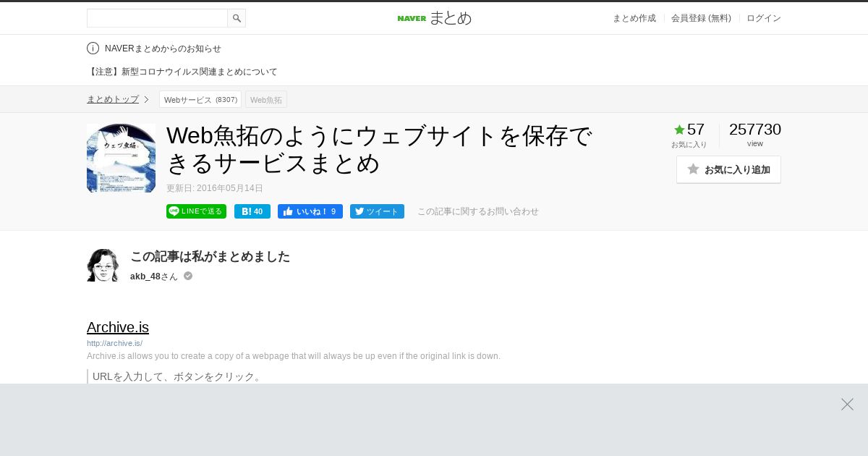Share via the Twitter ツイート button
The image size is (868, 456).
click(x=377, y=211)
